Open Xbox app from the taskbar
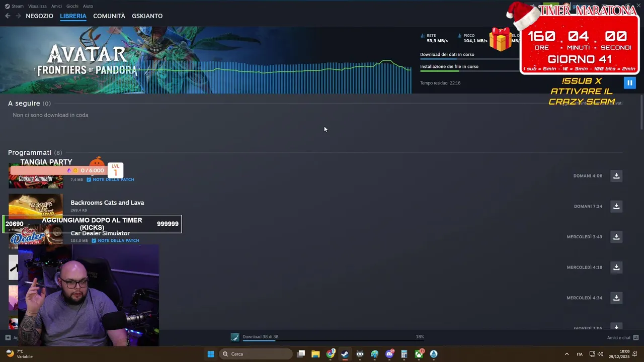The image size is (644, 362). 419,354
